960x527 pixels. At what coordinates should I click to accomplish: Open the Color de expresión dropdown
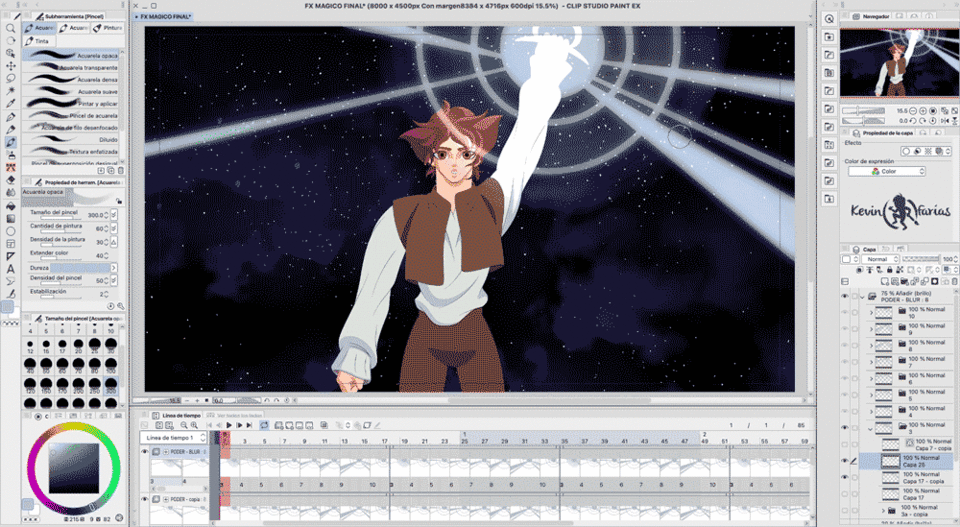point(886,171)
